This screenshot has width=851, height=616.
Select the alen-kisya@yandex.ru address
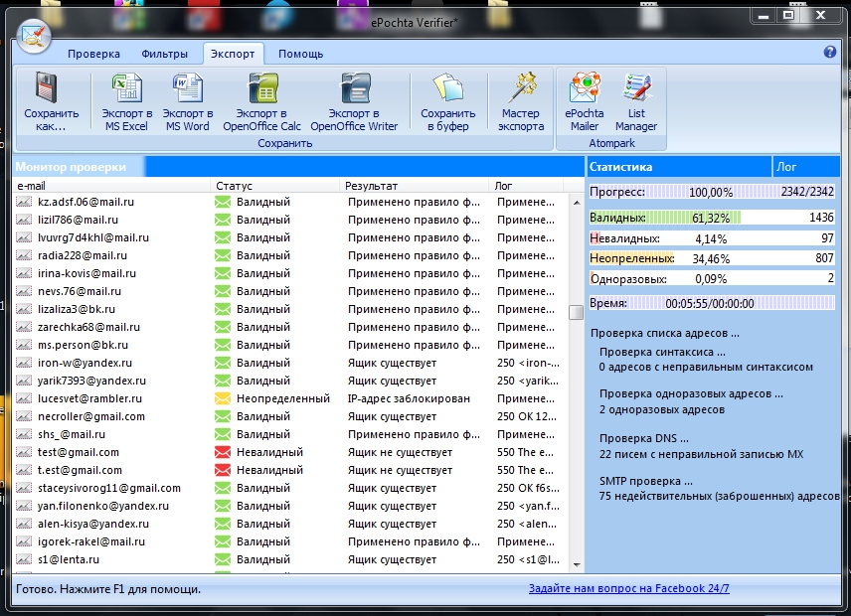(93, 524)
